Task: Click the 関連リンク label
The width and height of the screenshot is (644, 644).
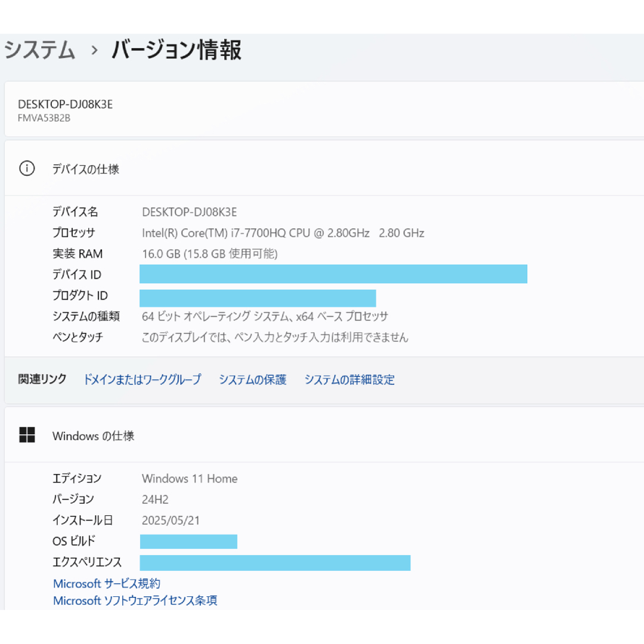Action: [42, 379]
